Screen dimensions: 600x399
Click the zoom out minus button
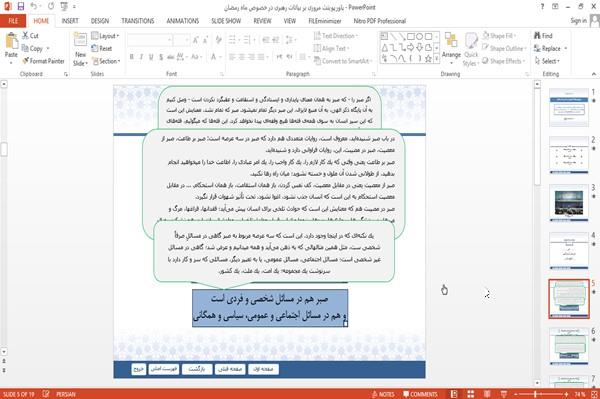[516, 394]
